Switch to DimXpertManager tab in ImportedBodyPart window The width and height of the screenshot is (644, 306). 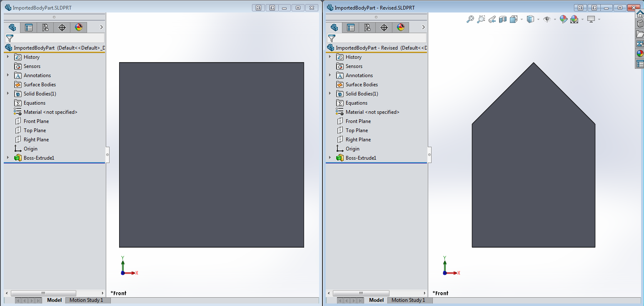62,28
